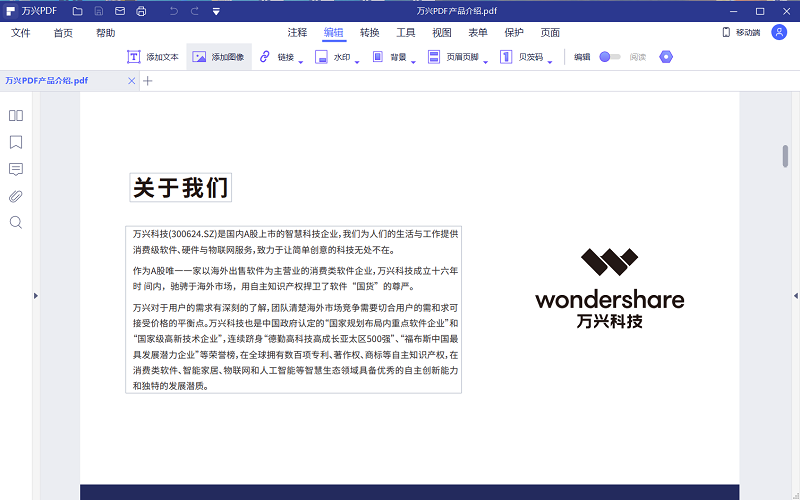Click the undo arrow icon
800x500 pixels.
coord(173,11)
